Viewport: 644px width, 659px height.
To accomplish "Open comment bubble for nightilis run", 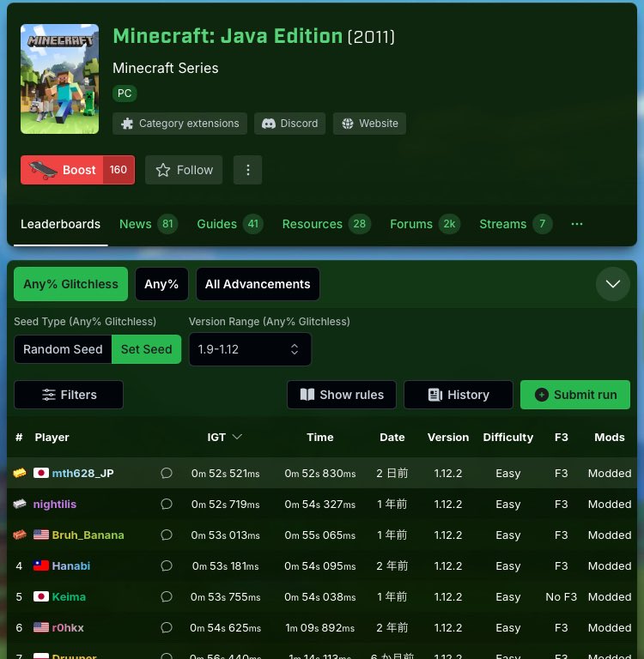I will pos(167,504).
